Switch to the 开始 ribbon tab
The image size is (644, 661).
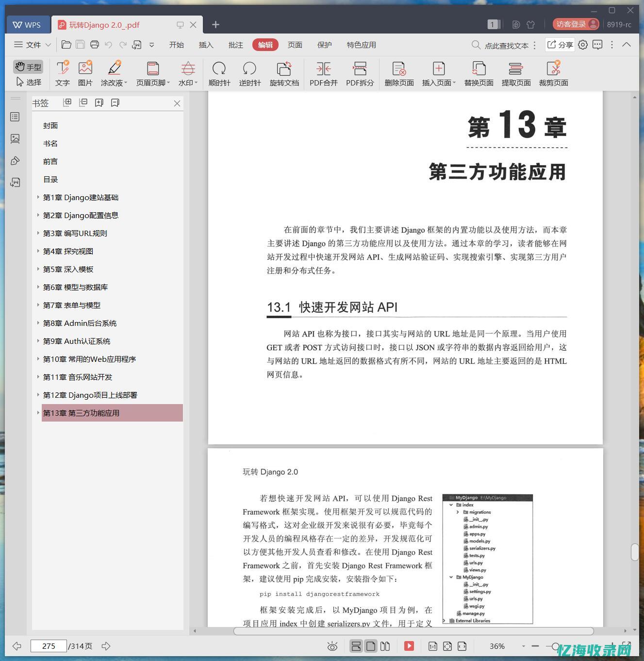coord(176,45)
